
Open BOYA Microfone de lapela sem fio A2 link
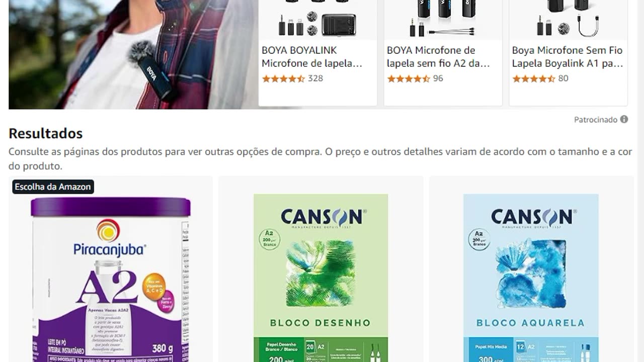[x=438, y=57]
